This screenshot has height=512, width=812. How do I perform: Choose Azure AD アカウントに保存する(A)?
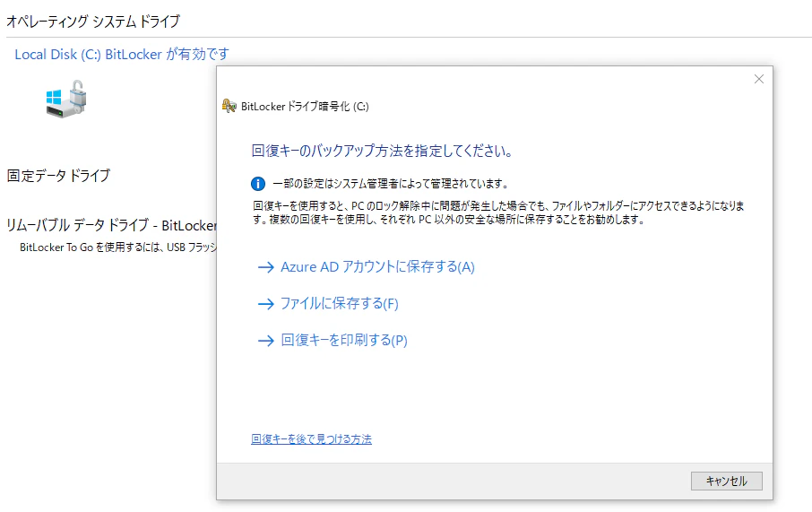point(377,267)
